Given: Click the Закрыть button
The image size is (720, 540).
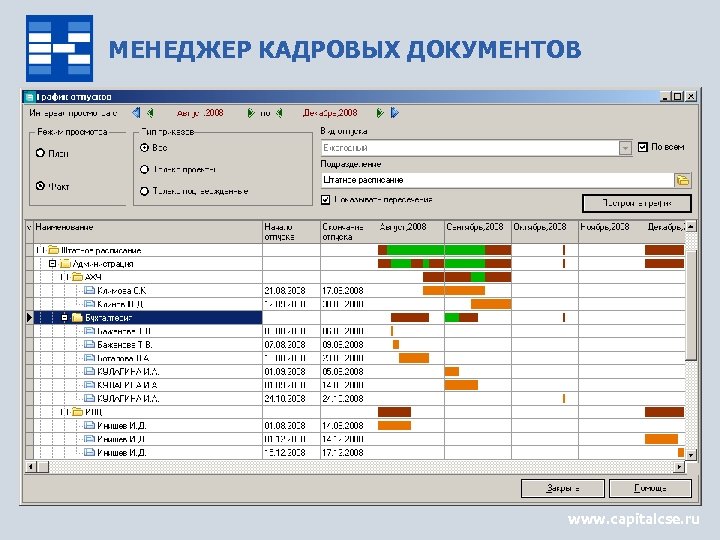Looking at the screenshot, I should (x=562, y=488).
